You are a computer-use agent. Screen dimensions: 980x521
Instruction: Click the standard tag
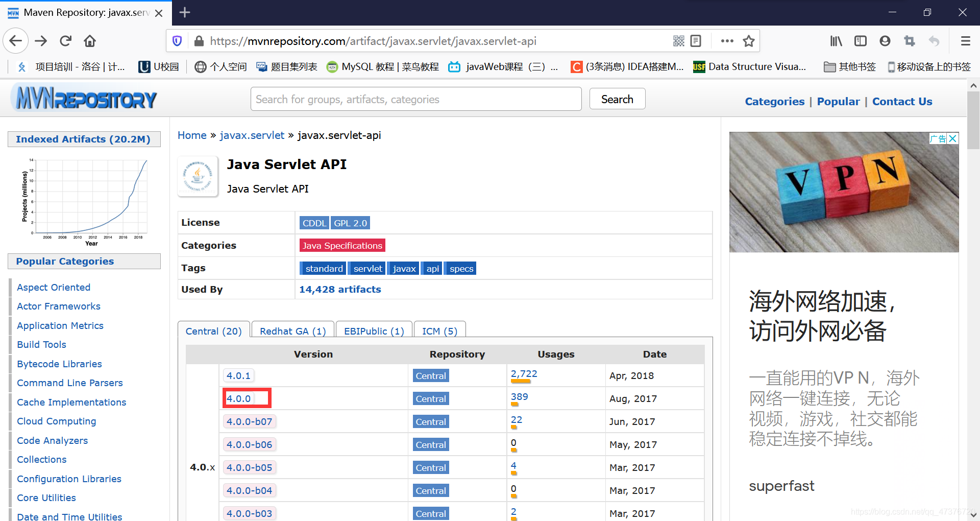(324, 269)
